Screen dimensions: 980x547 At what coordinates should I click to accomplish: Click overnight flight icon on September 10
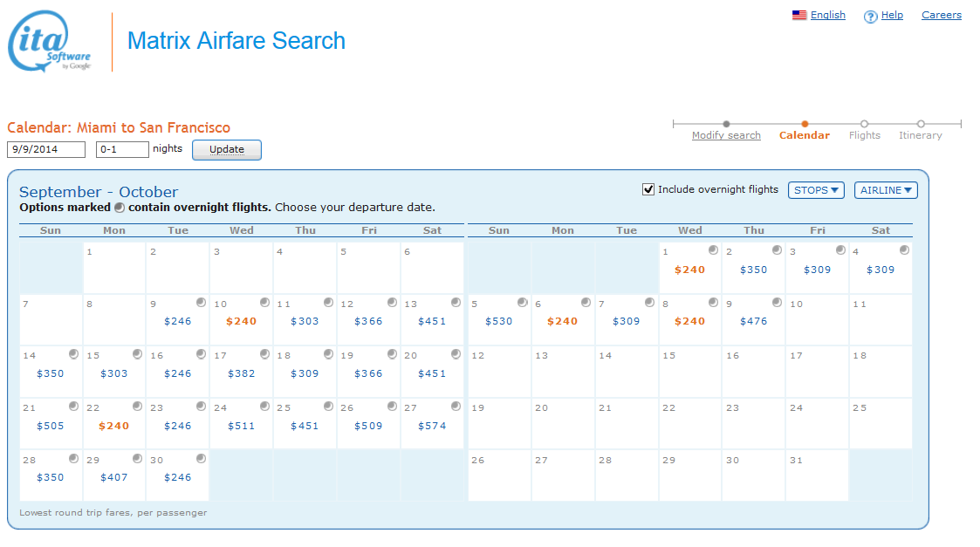coord(264,303)
